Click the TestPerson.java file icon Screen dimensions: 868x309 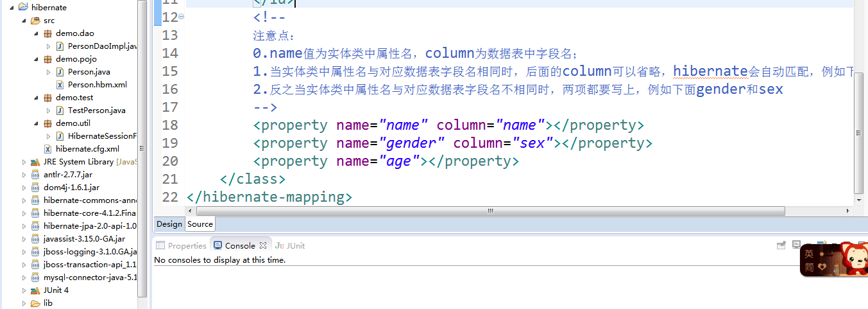coord(60,110)
